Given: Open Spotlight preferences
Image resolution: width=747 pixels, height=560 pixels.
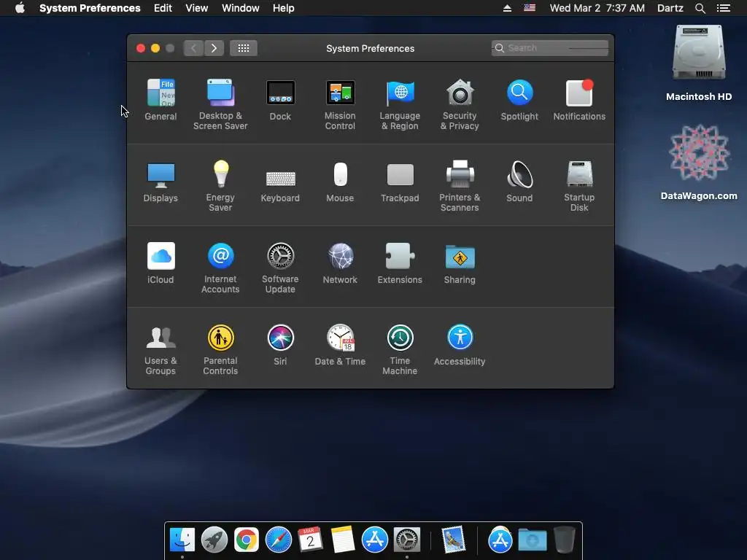Looking at the screenshot, I should coord(519,99).
